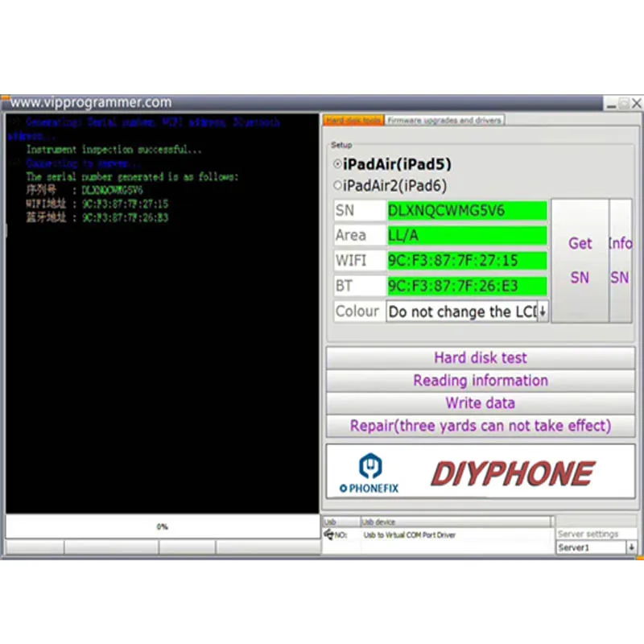Screen dimensions: 644x644
Task: Click the 'Usb' column header
Action: tap(341, 522)
